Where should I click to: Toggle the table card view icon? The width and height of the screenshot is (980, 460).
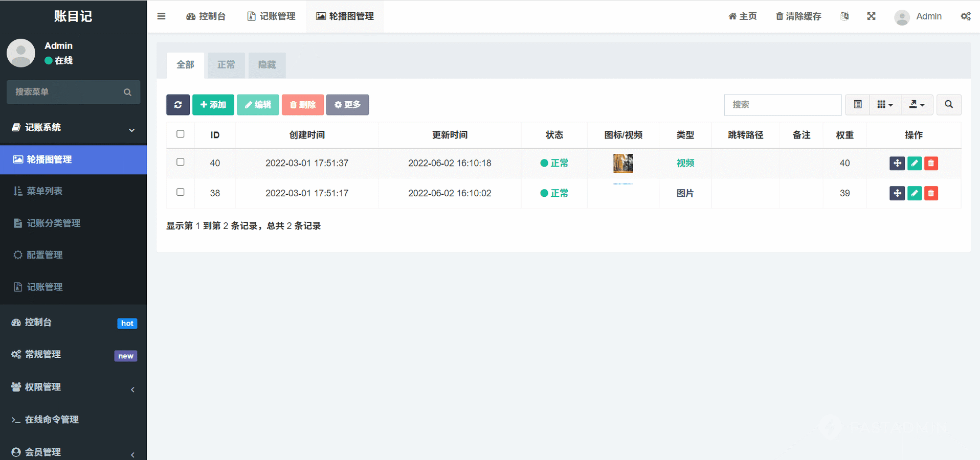858,105
